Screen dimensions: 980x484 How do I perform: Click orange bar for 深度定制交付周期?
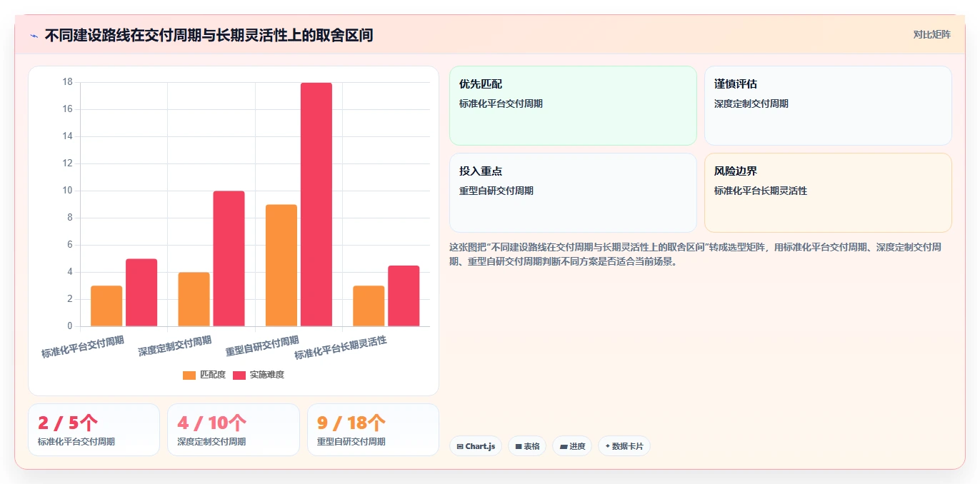(194, 299)
